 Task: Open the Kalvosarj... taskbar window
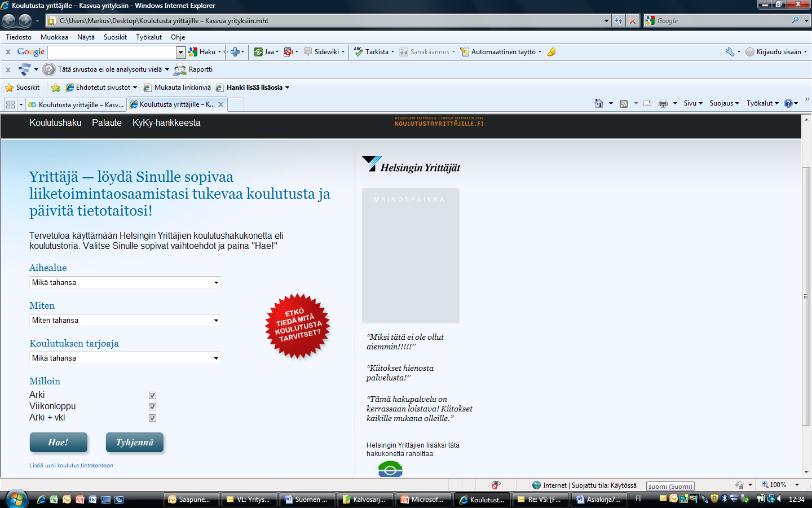365,500
